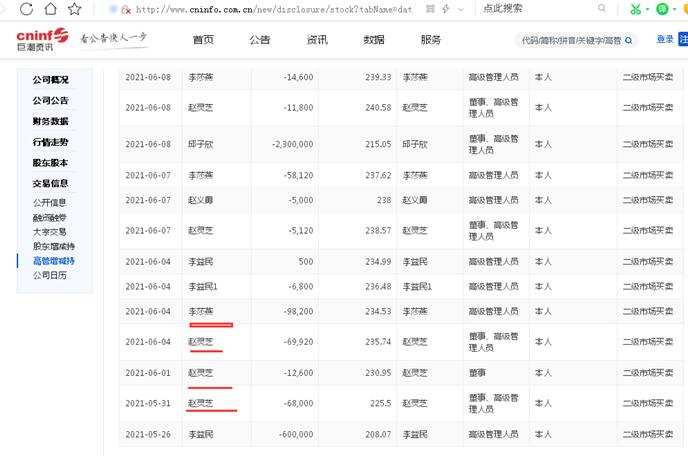Click the 邱子欣 name in the 2021-06-08 row
Screen dimensions: 688x458
pyautogui.click(x=201, y=144)
